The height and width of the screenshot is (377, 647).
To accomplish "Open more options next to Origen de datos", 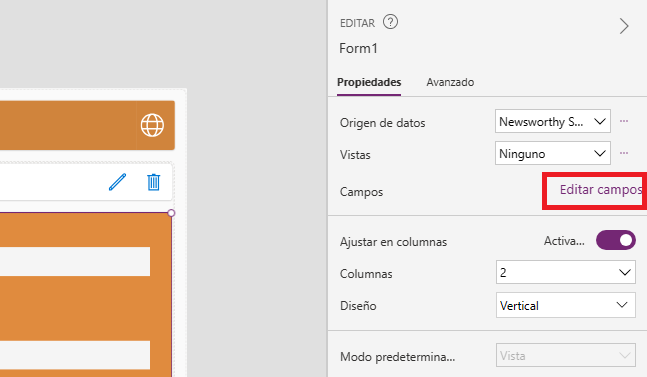I will tap(624, 121).
